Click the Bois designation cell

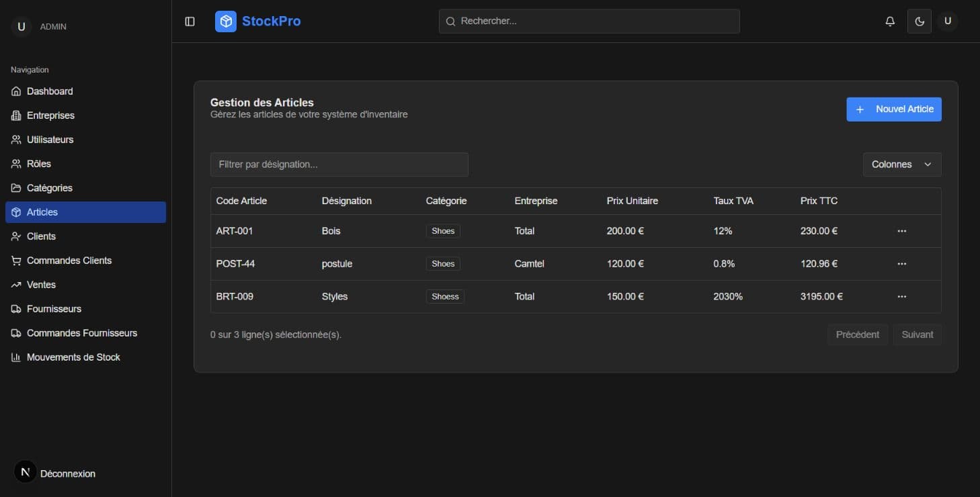331,231
